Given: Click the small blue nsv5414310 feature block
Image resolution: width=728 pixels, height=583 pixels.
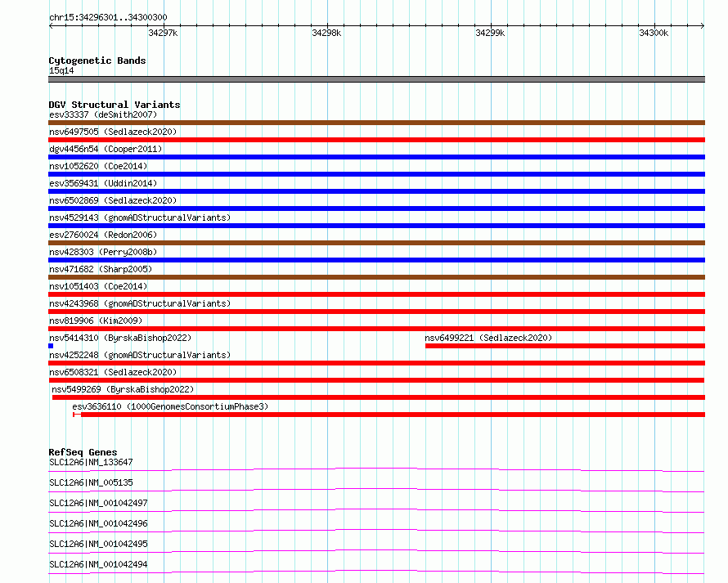Looking at the screenshot, I should 51,346.
